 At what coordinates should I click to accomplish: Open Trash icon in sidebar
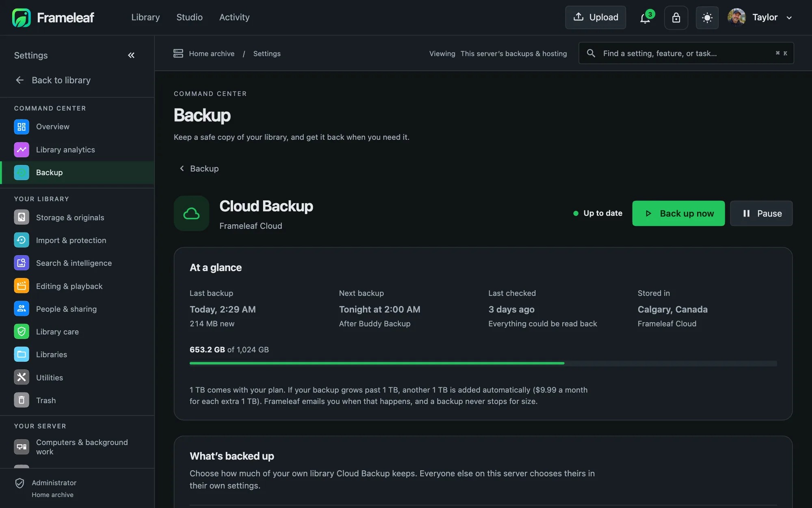(x=22, y=400)
